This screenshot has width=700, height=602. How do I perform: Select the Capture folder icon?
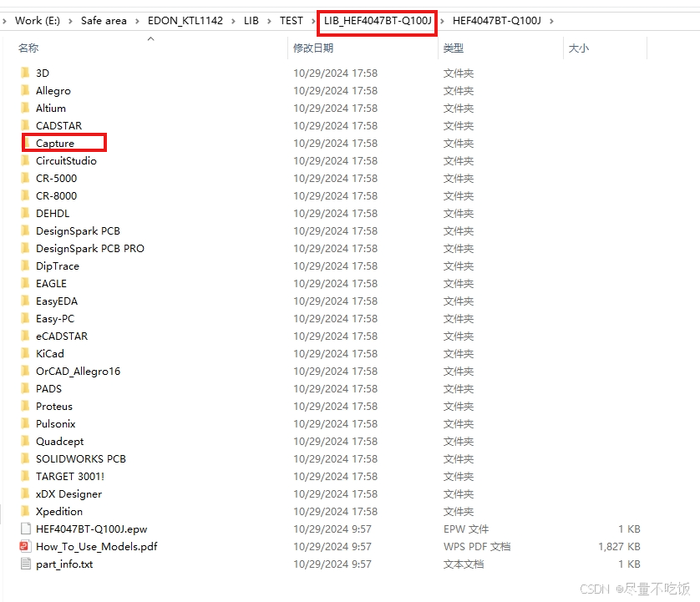(27, 143)
